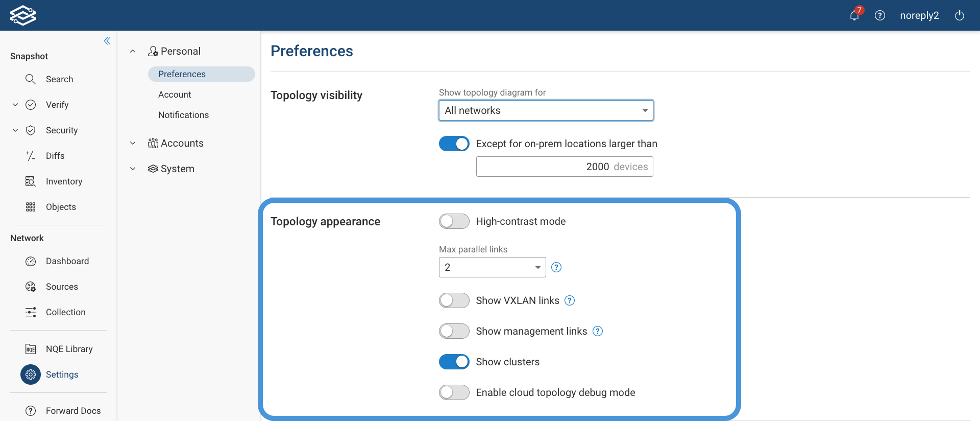
Task: Enable High-contrast mode toggle
Action: pyautogui.click(x=454, y=221)
